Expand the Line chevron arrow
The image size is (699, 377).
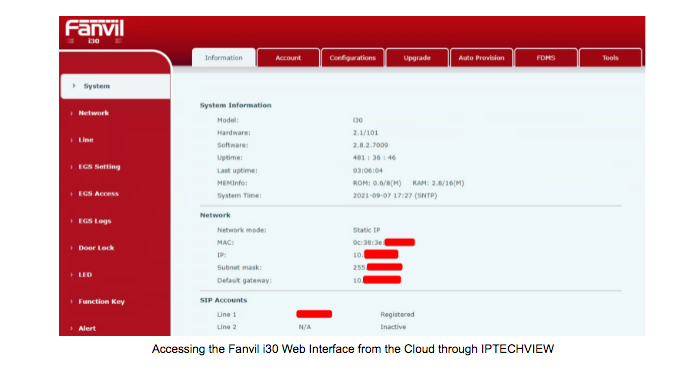pyautogui.click(x=71, y=140)
